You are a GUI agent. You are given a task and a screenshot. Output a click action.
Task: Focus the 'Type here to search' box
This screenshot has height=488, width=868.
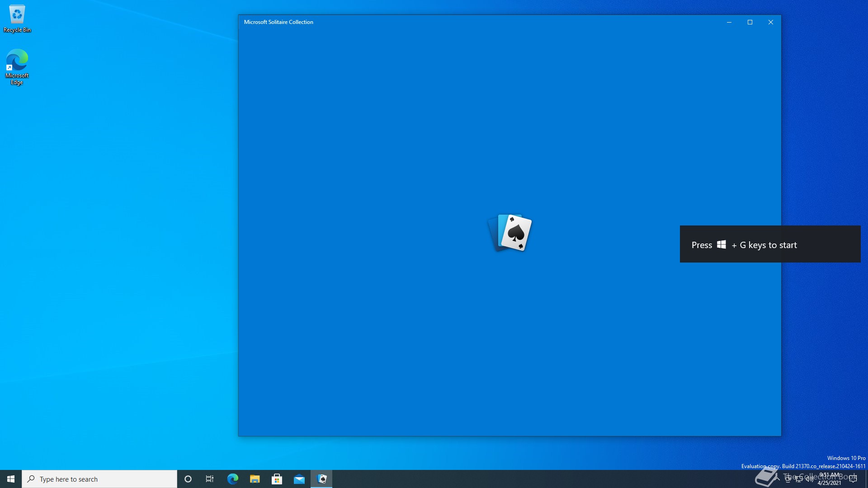coord(99,479)
